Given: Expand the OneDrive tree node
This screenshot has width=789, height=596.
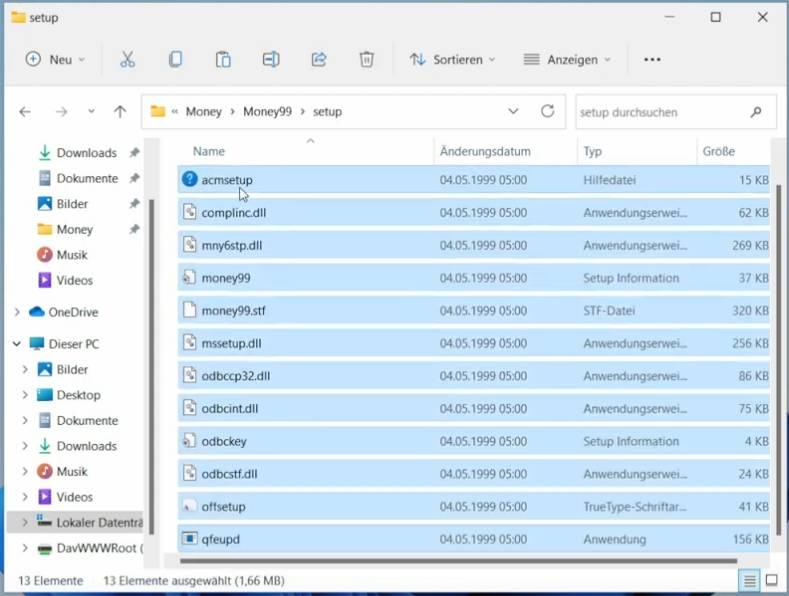Looking at the screenshot, I should (17, 312).
